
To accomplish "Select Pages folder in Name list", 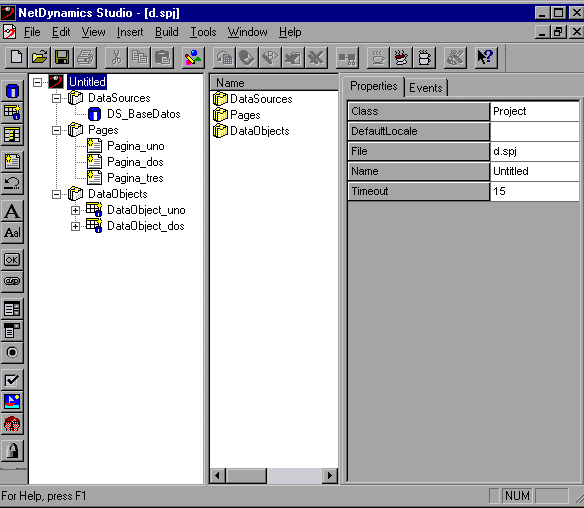I will coord(237,115).
